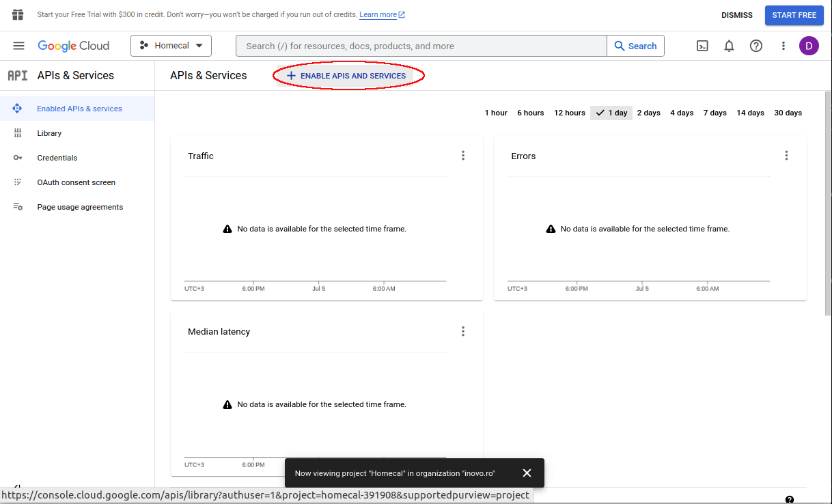The height and width of the screenshot is (504, 832).
Task: Open the Library sidebar page
Action: (x=49, y=133)
